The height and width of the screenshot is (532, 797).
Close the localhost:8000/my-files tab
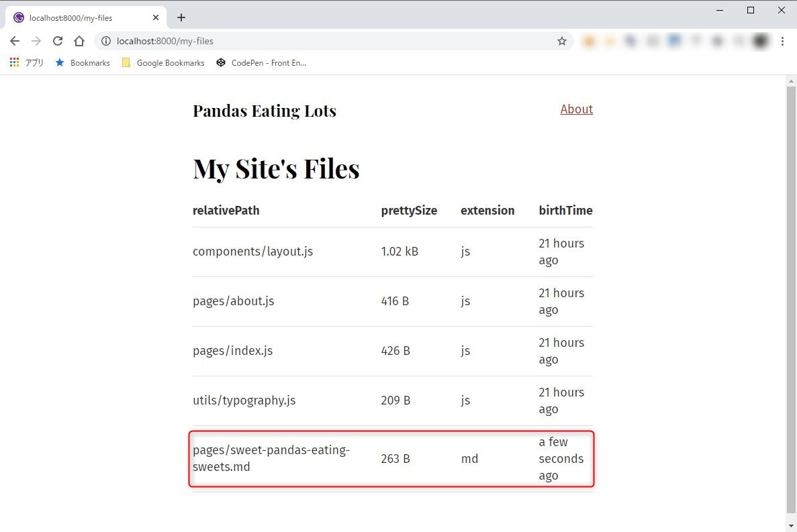point(156,17)
